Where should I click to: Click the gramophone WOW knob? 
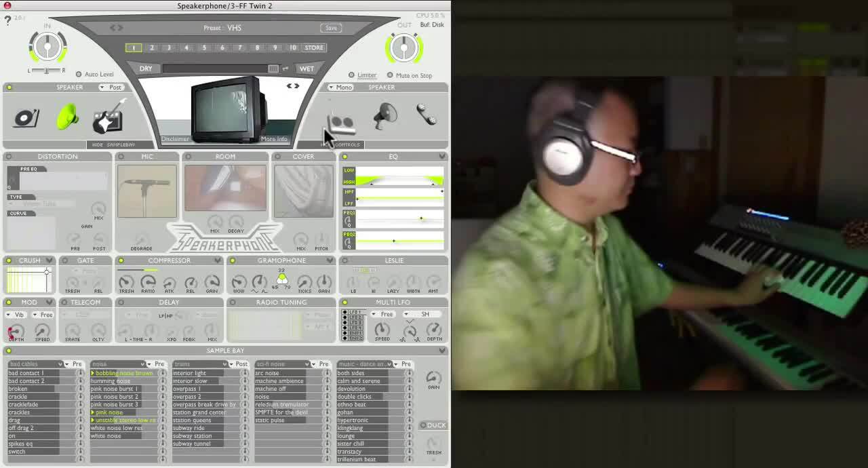(239, 281)
